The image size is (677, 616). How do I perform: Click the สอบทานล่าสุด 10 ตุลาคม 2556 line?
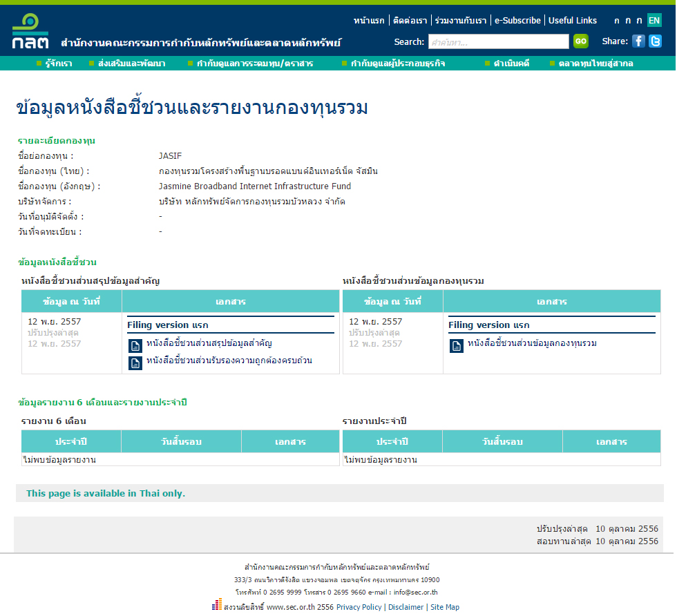coord(598,541)
